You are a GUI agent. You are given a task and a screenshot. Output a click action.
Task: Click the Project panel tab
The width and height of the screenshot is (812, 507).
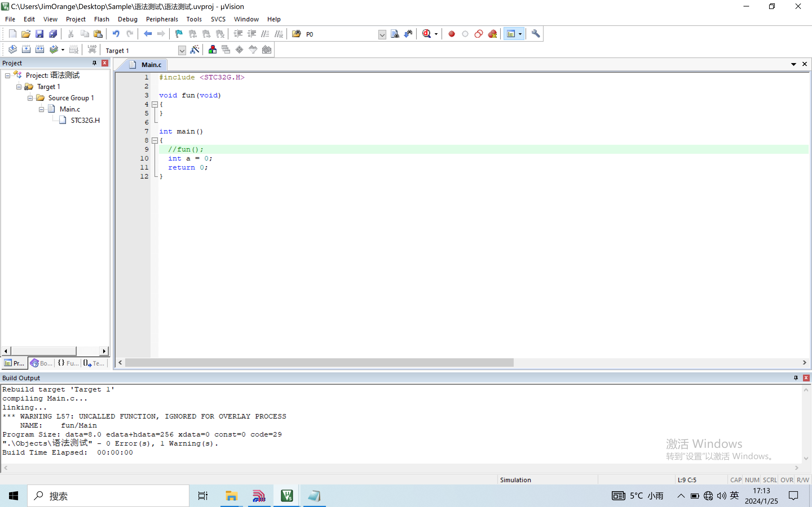click(14, 363)
